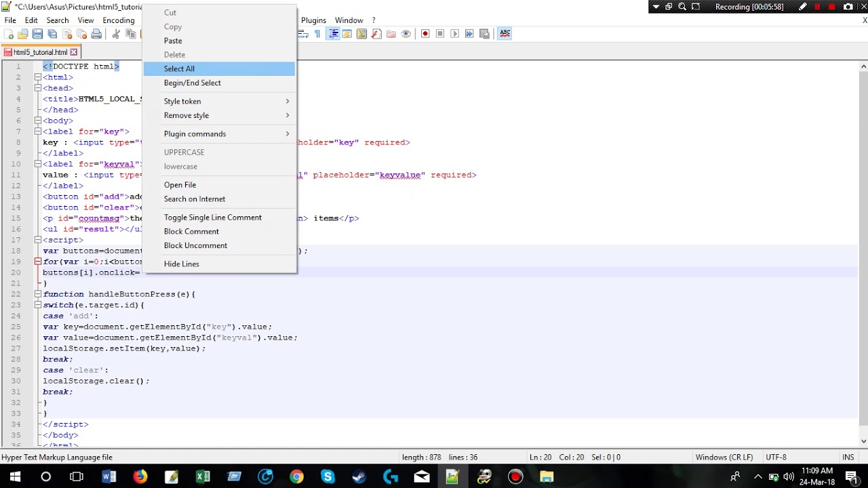Close the html5_tutorial.html tab using its X

[x=74, y=52]
